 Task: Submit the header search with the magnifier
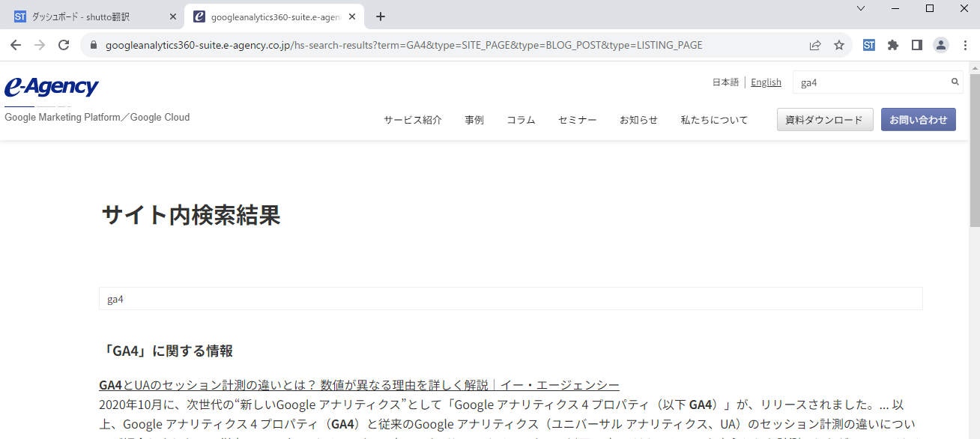tap(955, 82)
